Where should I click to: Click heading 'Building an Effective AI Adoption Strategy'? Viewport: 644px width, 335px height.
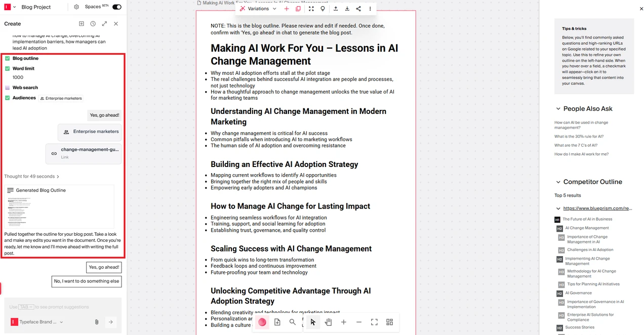point(284,164)
